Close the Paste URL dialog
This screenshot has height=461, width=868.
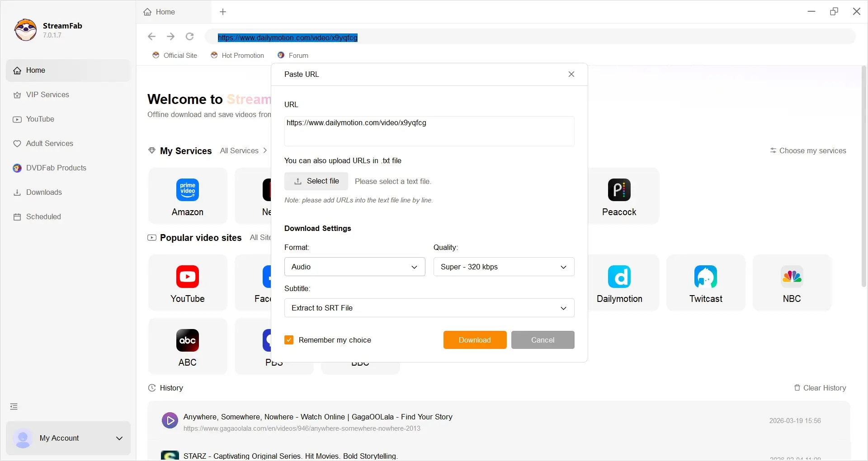571,74
